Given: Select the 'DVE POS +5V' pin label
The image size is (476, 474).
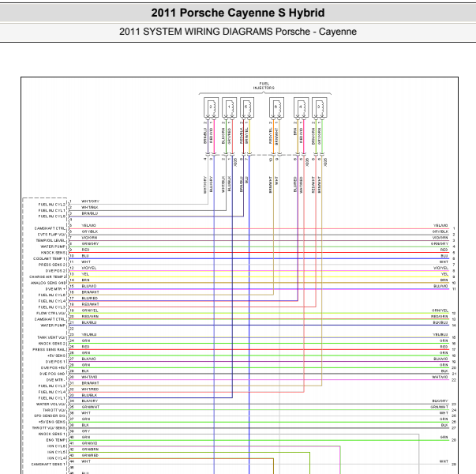Looking at the screenshot, I should pyautogui.click(x=54, y=367).
